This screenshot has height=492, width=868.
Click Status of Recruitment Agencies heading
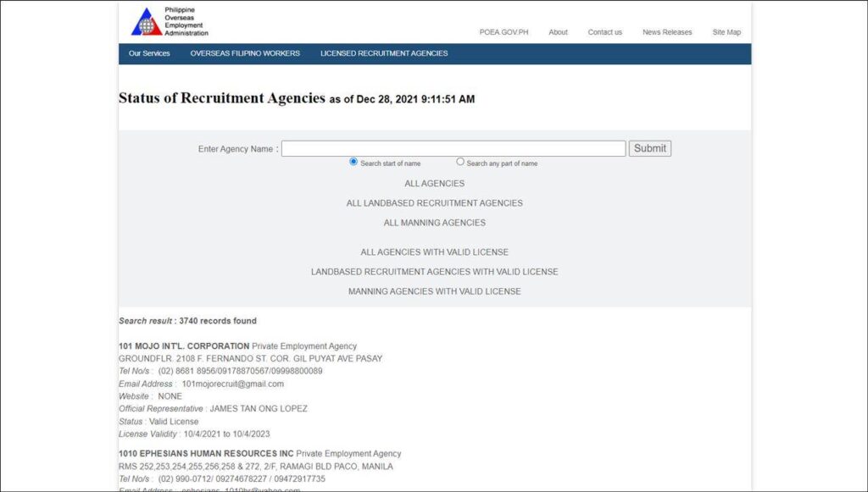221,98
